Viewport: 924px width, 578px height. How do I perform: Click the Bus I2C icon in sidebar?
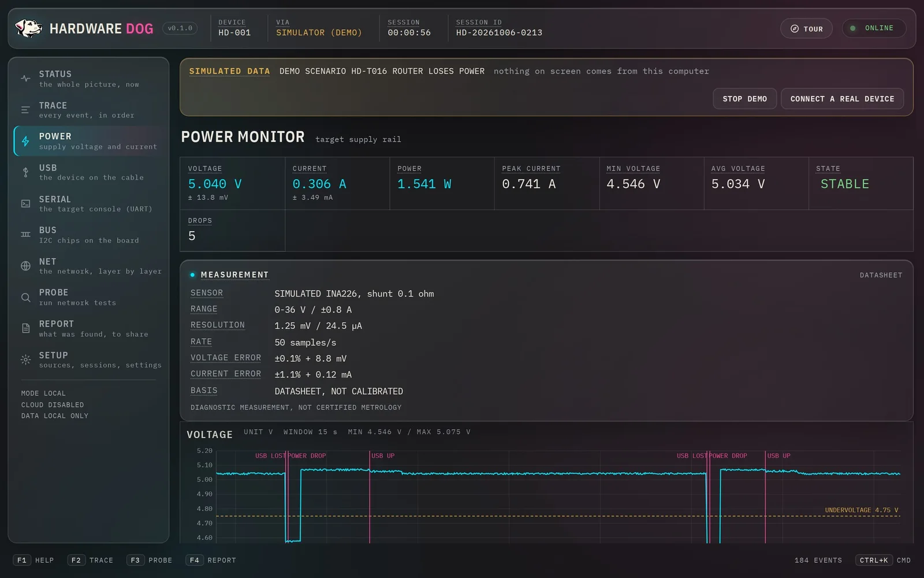[25, 235]
